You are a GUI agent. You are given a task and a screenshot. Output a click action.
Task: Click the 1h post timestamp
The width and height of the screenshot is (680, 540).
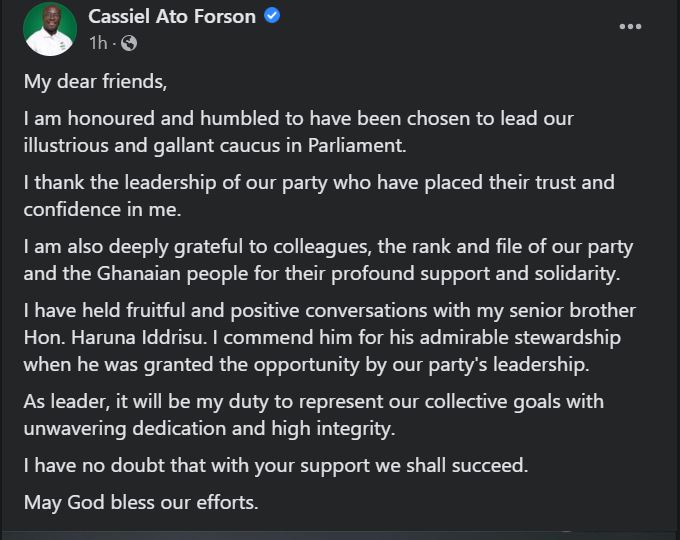[98, 43]
